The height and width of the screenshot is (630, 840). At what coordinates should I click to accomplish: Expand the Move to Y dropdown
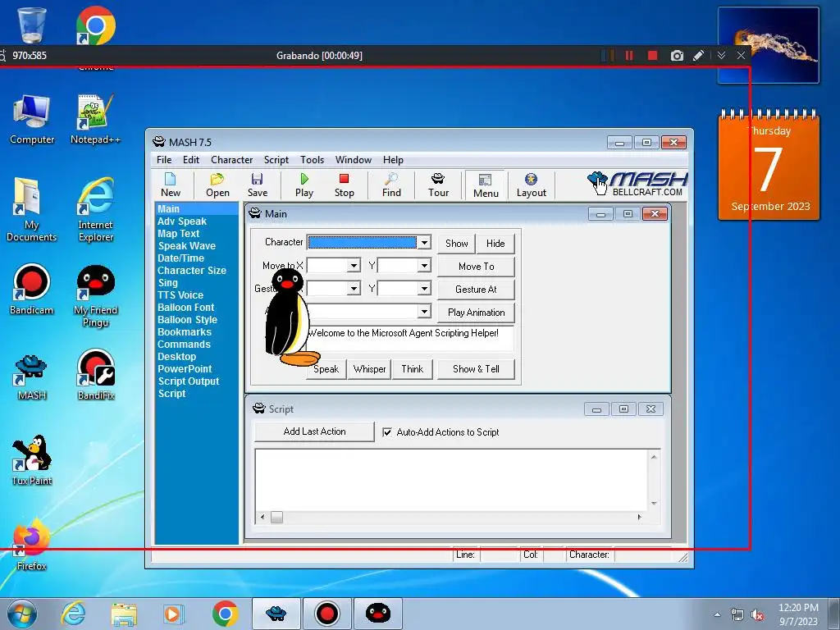click(424, 266)
